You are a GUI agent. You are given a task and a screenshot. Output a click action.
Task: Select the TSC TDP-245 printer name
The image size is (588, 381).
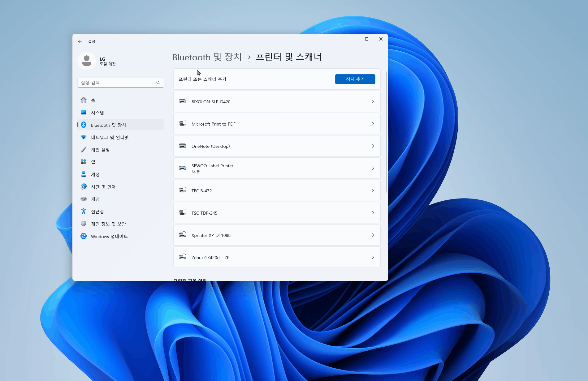[204, 213]
